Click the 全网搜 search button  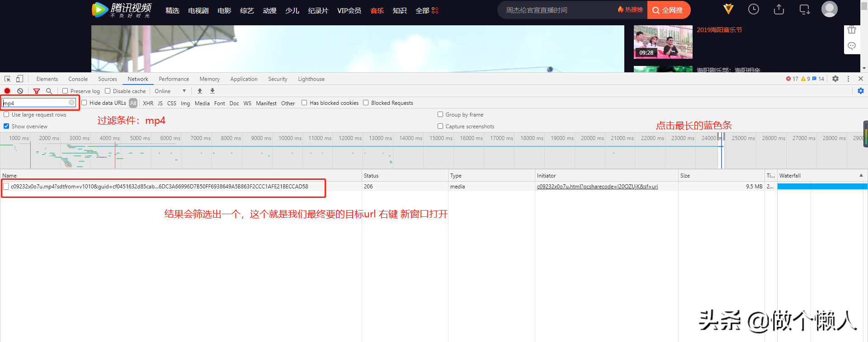point(669,10)
